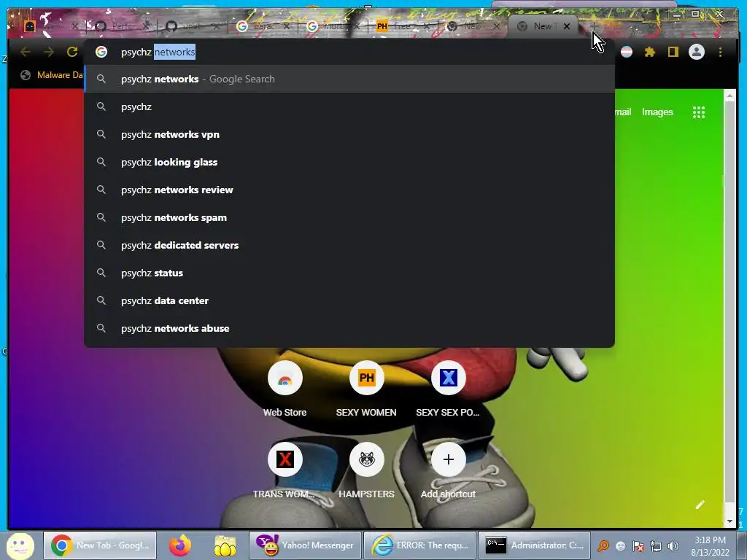Switch to the Barac... Google tab
747x560 pixels.
point(263,26)
